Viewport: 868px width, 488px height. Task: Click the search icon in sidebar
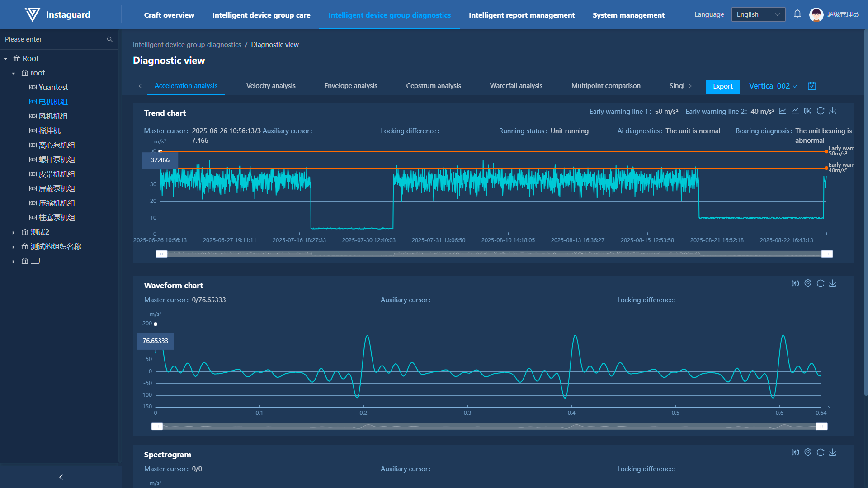pos(109,39)
